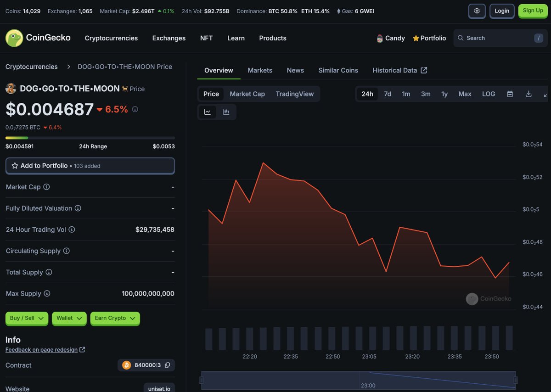
Task: Click Add to Portfolio button
Action: tap(90, 166)
